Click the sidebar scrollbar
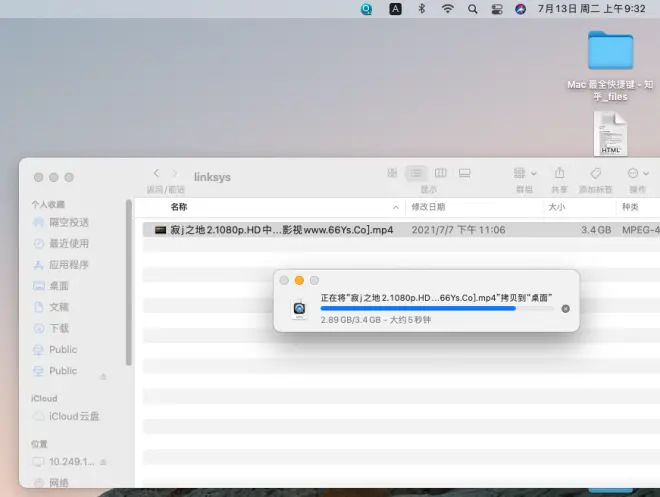 (129, 283)
